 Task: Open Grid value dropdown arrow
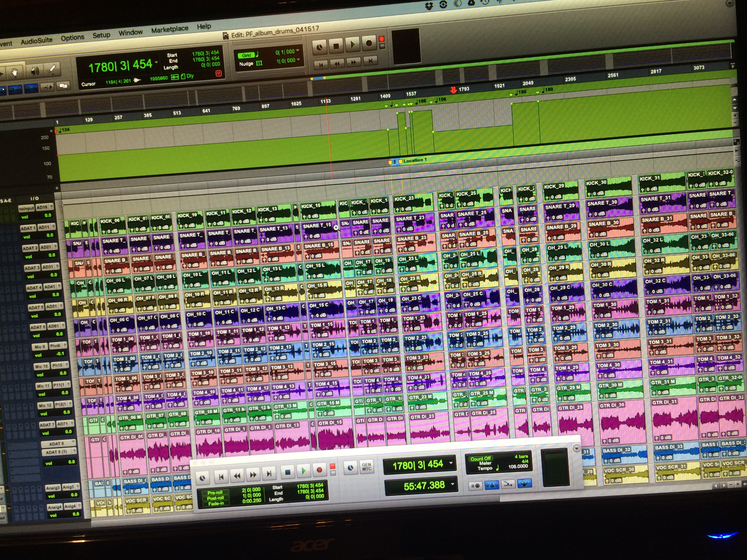tap(298, 51)
